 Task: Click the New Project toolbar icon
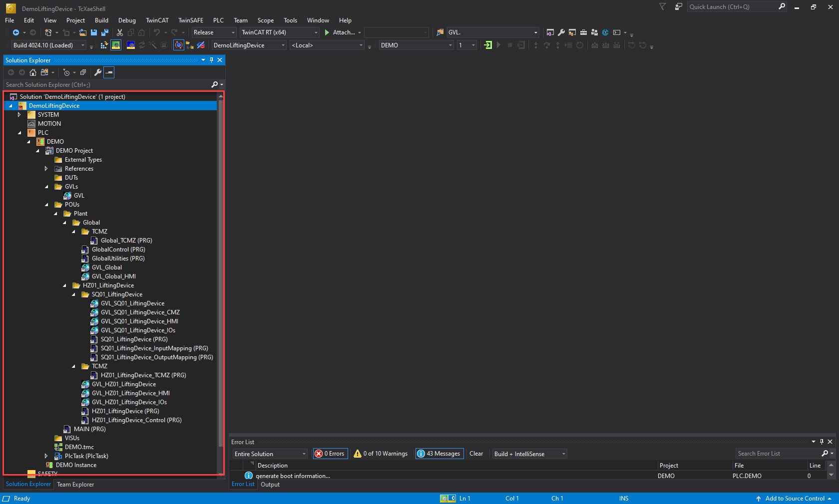48,32
